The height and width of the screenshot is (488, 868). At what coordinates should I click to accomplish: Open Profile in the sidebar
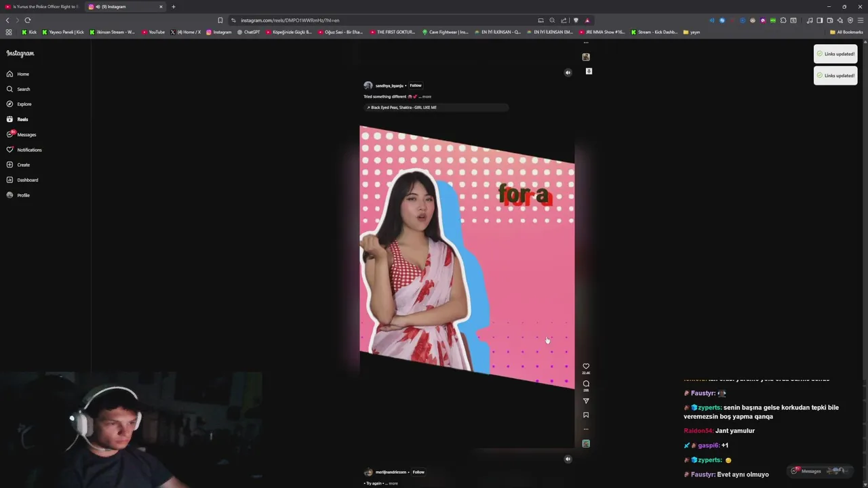pyautogui.click(x=18, y=195)
